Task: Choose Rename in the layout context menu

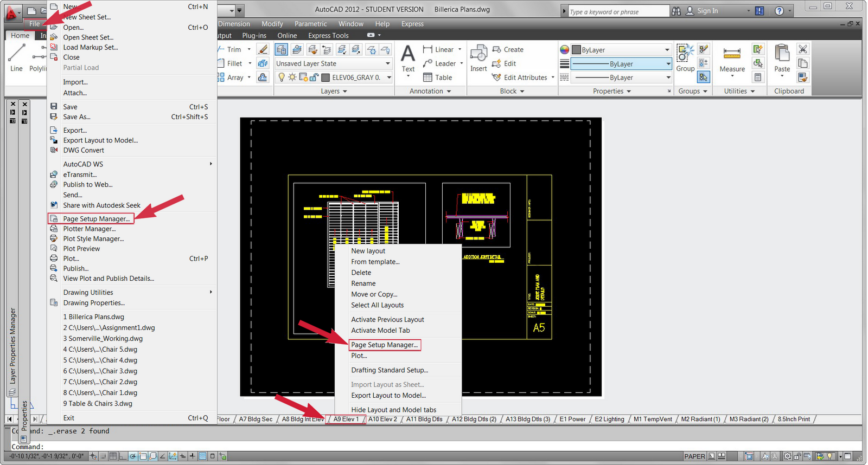Action: 363,283
